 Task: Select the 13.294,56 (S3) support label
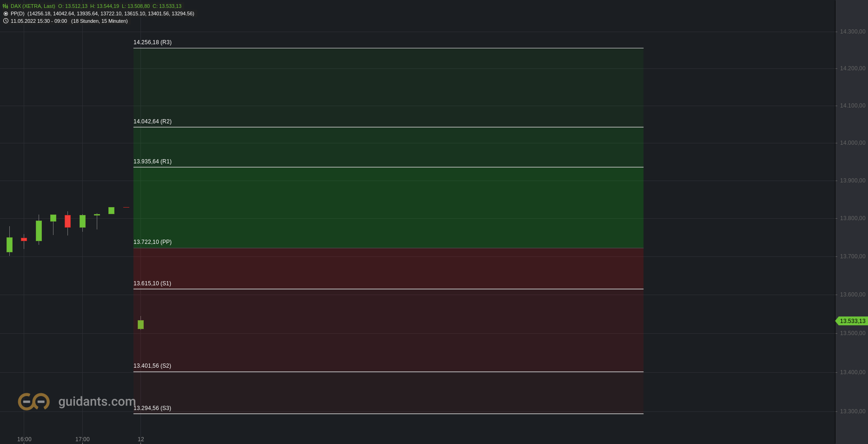pos(152,408)
